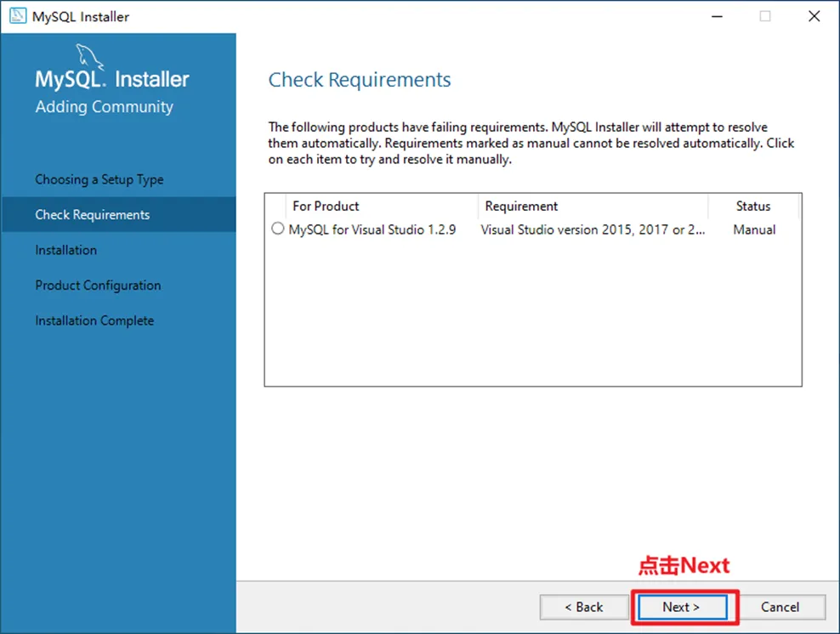Open the Installation step in sidebar

(x=65, y=250)
